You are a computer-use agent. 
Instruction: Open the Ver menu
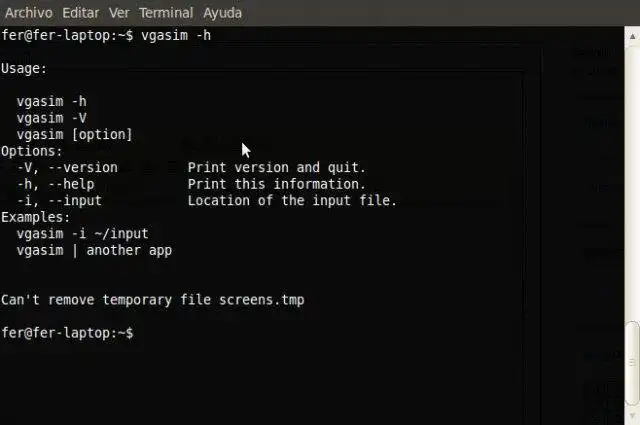point(119,13)
